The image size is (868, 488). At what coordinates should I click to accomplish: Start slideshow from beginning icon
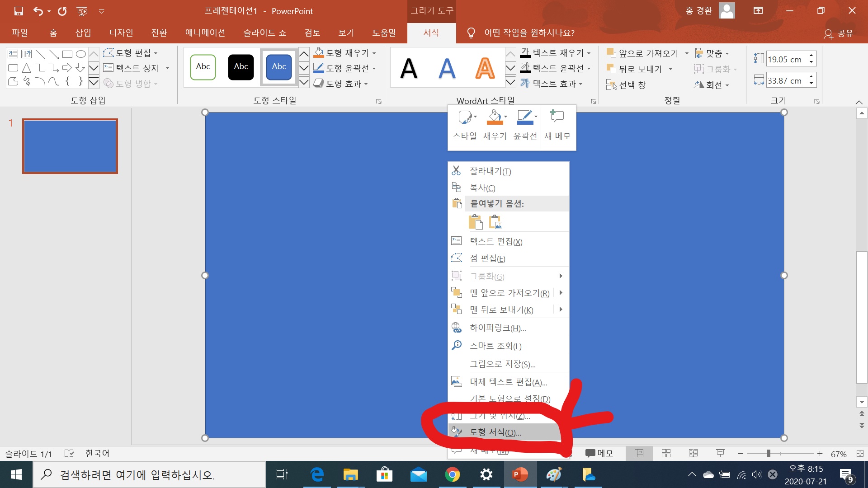(x=82, y=11)
